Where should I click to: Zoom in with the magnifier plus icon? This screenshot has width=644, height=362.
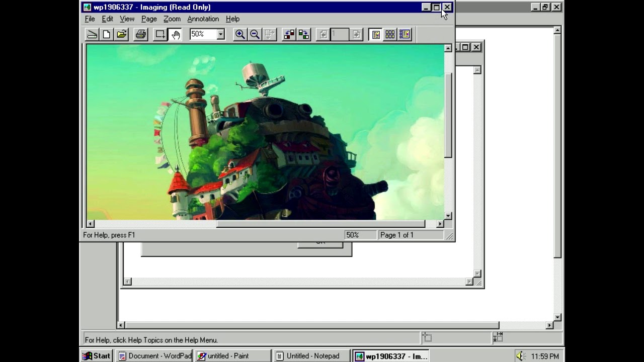tap(240, 34)
